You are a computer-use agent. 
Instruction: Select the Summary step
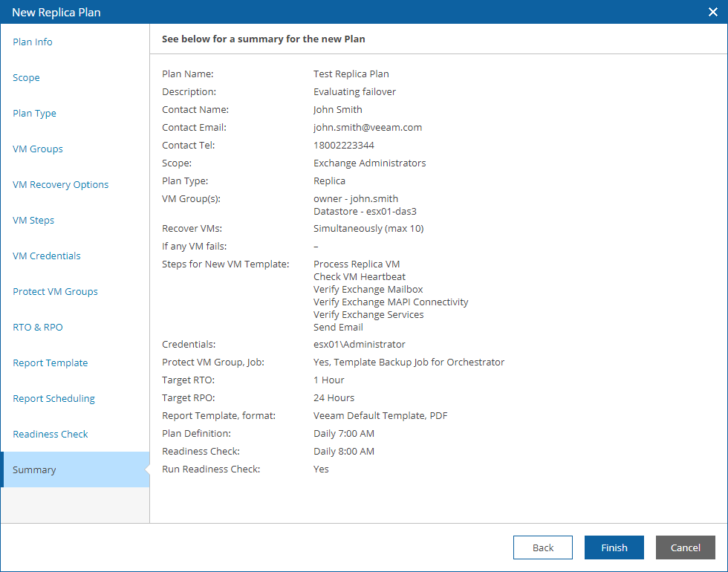(x=75, y=469)
